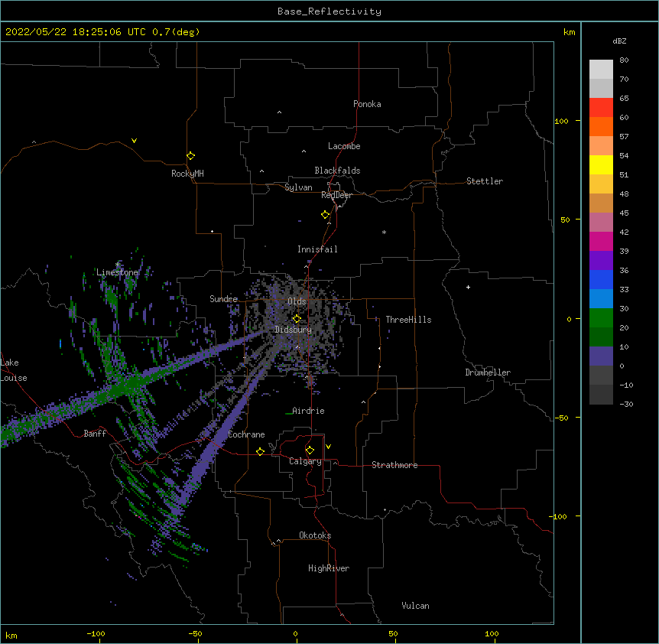
Task: Click the RockyMH label
Action: (x=187, y=174)
